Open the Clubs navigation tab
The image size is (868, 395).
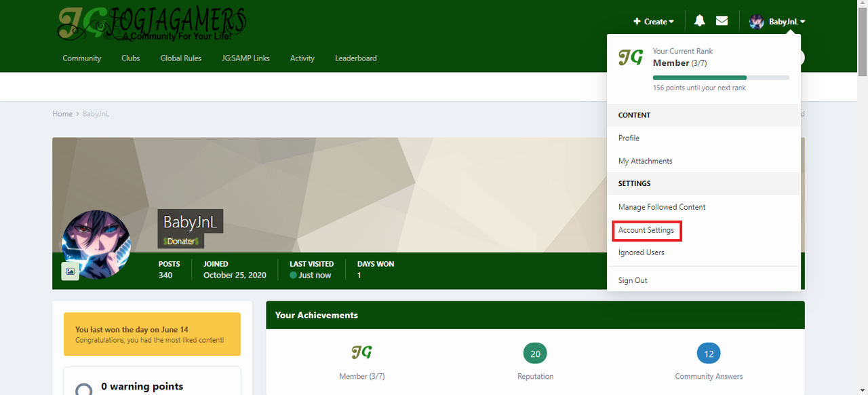coord(131,58)
